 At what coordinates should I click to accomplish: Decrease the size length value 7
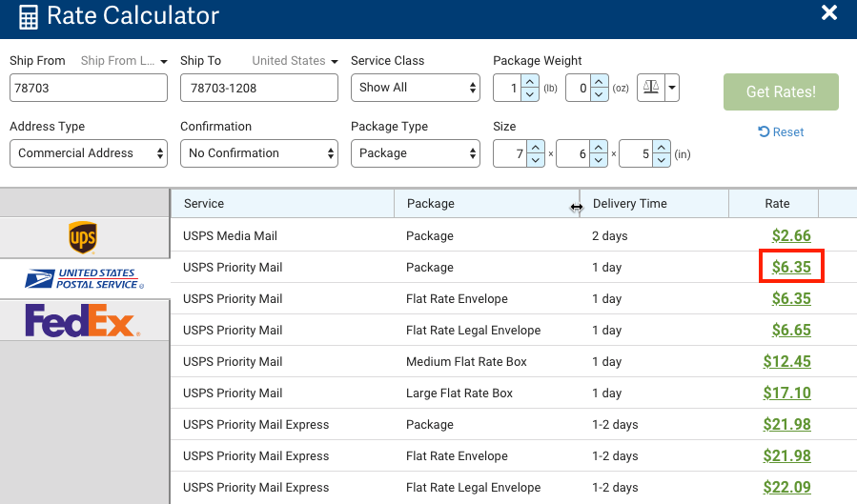pos(536,161)
